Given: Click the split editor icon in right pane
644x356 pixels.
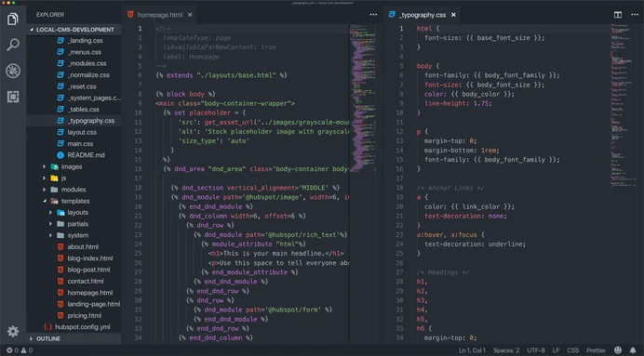Looking at the screenshot, I should [x=618, y=15].
